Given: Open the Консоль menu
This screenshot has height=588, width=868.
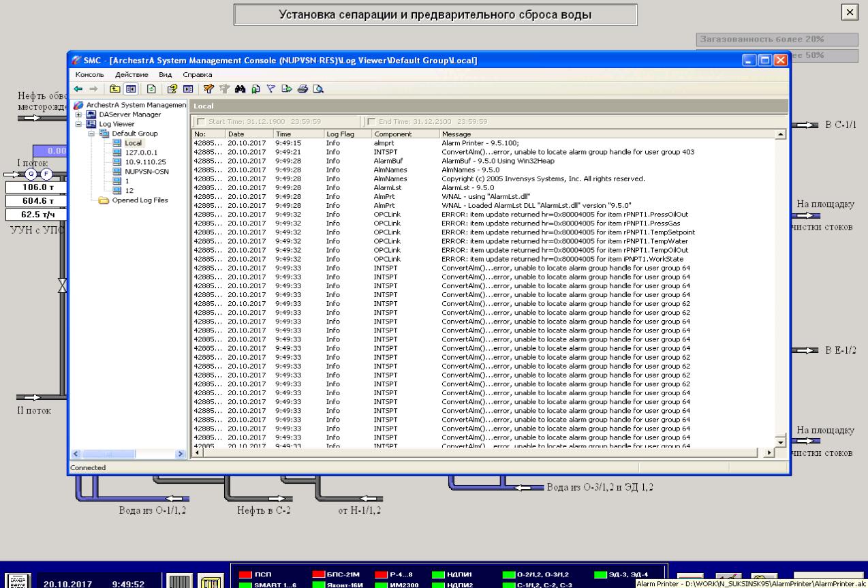Looking at the screenshot, I should [89, 74].
